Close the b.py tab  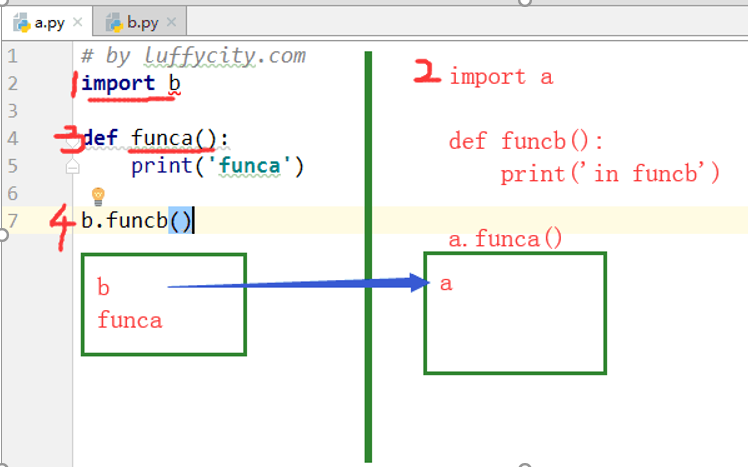coord(171,22)
